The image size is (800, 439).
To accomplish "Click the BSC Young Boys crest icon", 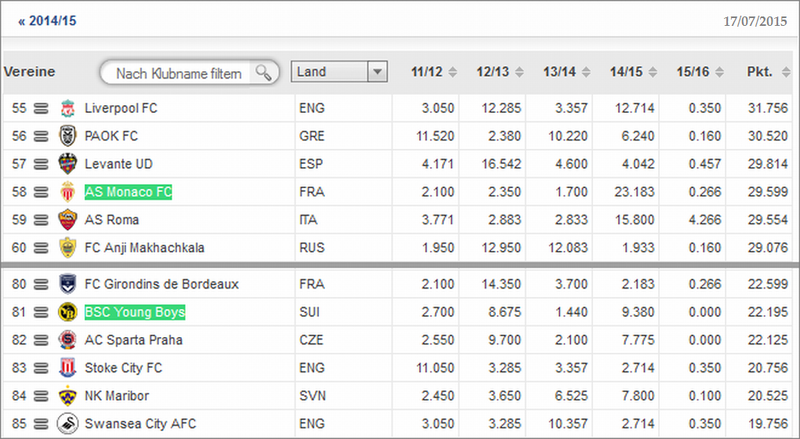I will (67, 312).
